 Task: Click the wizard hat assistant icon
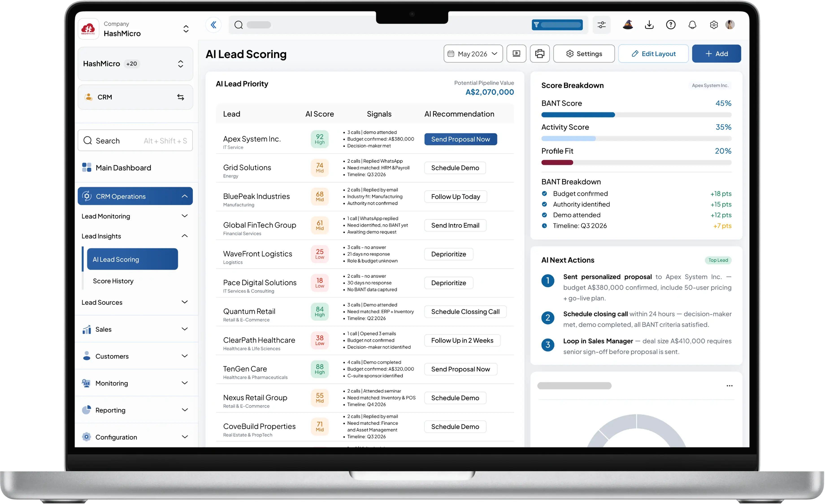tap(628, 25)
